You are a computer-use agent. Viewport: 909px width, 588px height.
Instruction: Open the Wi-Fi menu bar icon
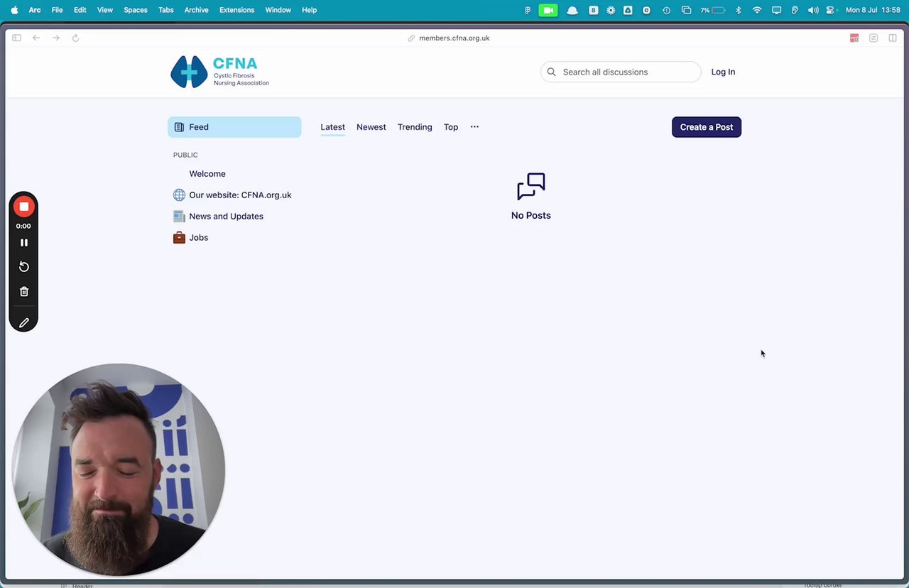[757, 10]
